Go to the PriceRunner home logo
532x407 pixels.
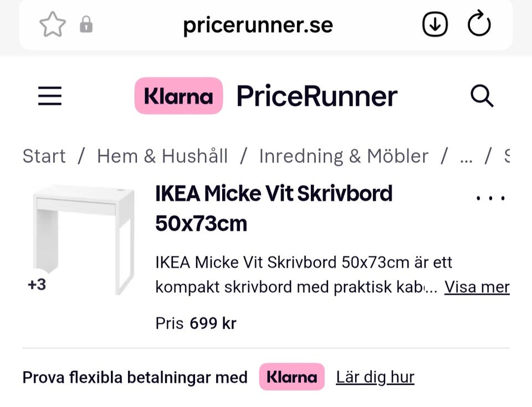tap(317, 96)
